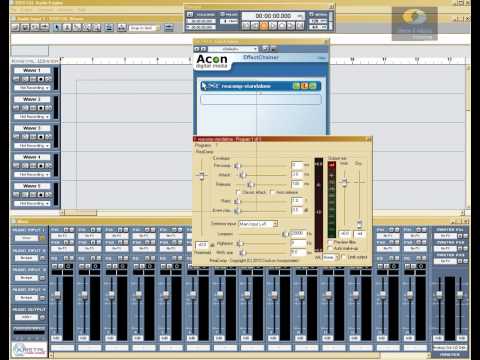Click the ReaComp Release slider handle

tap(251, 184)
